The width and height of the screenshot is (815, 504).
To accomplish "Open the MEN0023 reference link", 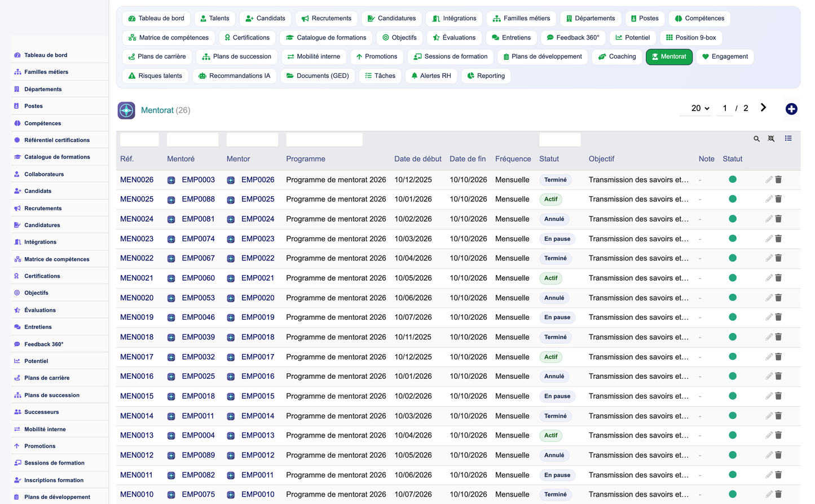I will click(x=136, y=238).
